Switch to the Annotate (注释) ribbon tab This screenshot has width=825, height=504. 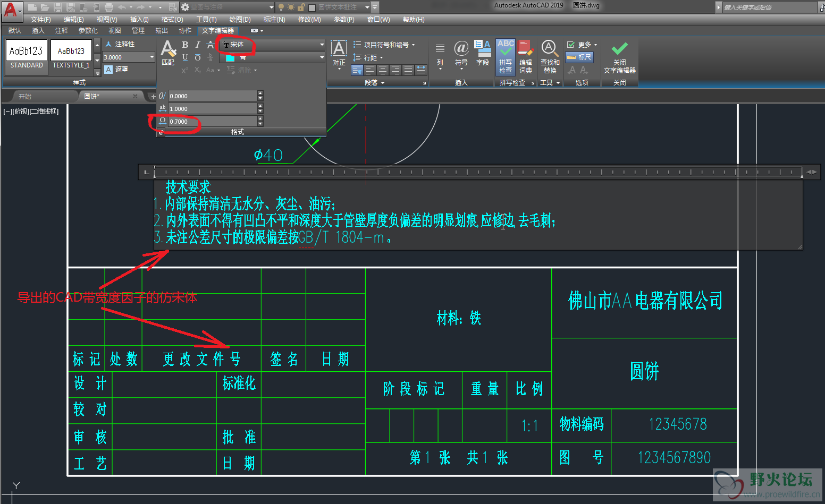point(62,31)
